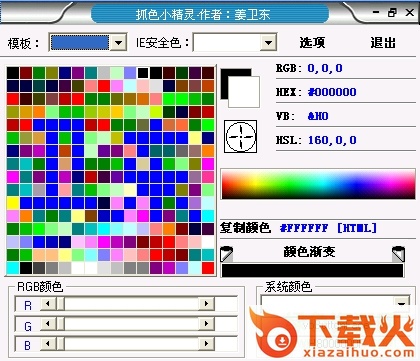Restore down the 抓色小精灵 window

pyautogui.click(x=393, y=13)
